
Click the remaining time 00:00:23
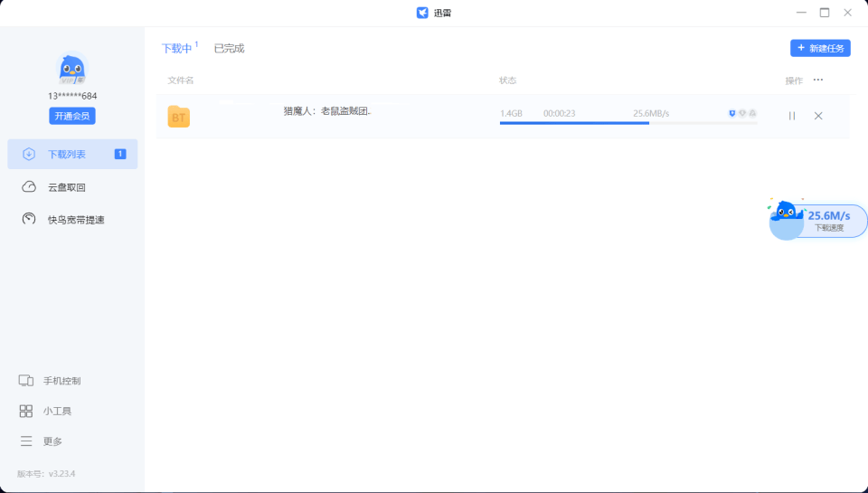click(x=559, y=113)
